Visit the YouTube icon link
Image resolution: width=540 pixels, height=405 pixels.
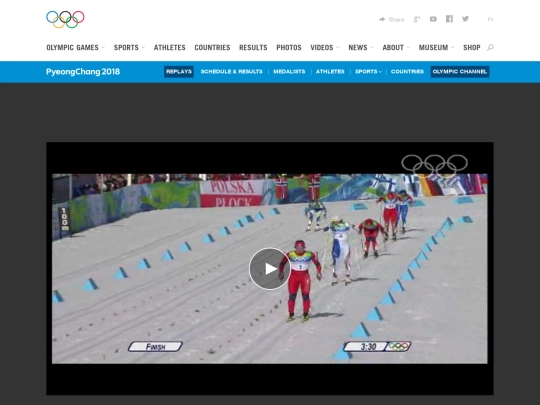433,19
